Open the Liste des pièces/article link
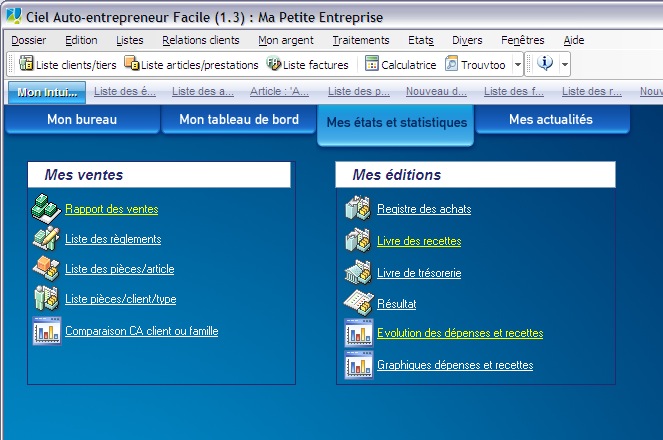Image resolution: width=663 pixels, height=440 pixels. point(120,269)
